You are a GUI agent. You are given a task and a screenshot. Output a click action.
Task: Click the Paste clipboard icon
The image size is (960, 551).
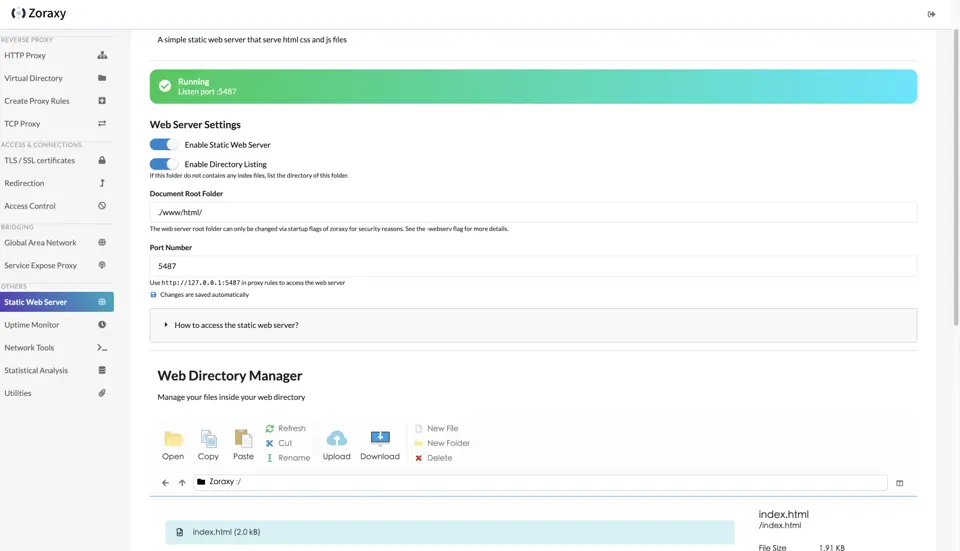click(243, 438)
